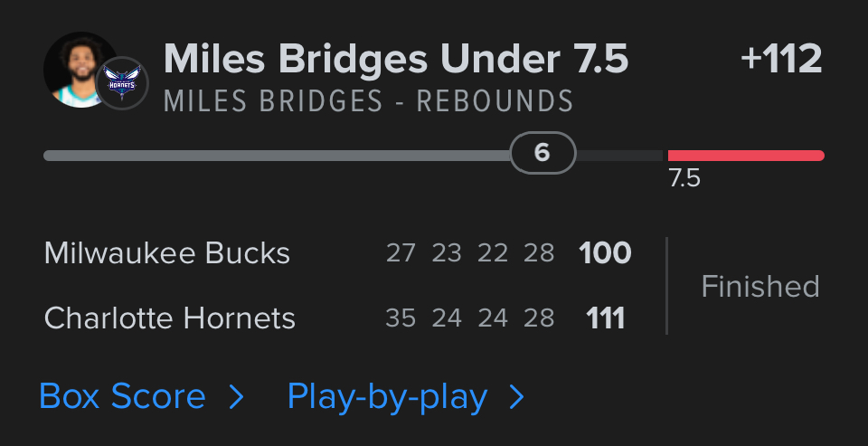Click the Hornets first quarter score 35

pyautogui.click(x=401, y=318)
